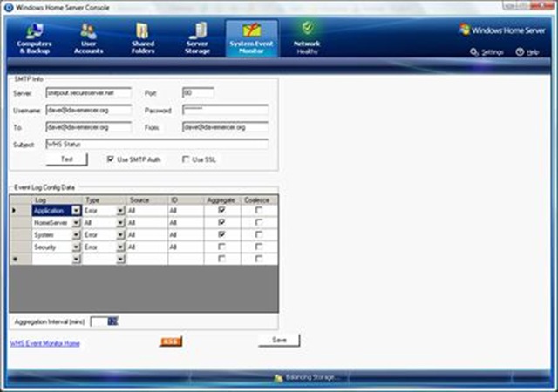The height and width of the screenshot is (392, 558).
Task: Toggle the Use SMTP Auth checkbox
Action: [x=111, y=159]
